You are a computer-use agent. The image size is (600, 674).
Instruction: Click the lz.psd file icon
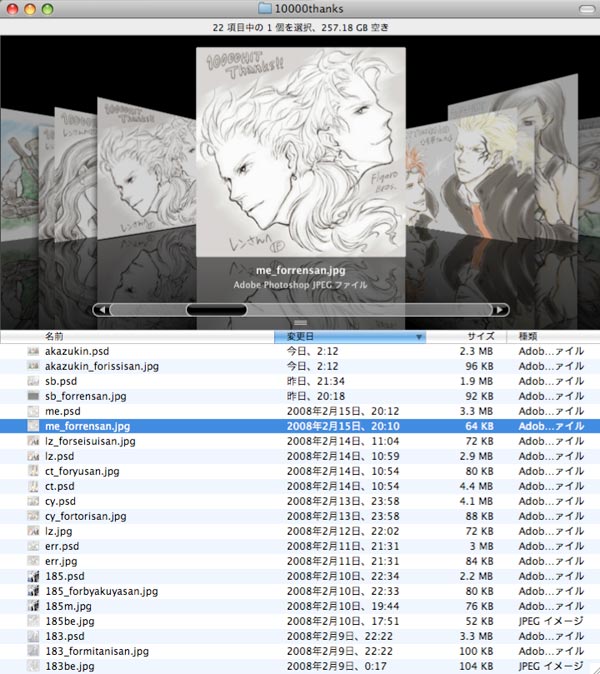(33, 456)
